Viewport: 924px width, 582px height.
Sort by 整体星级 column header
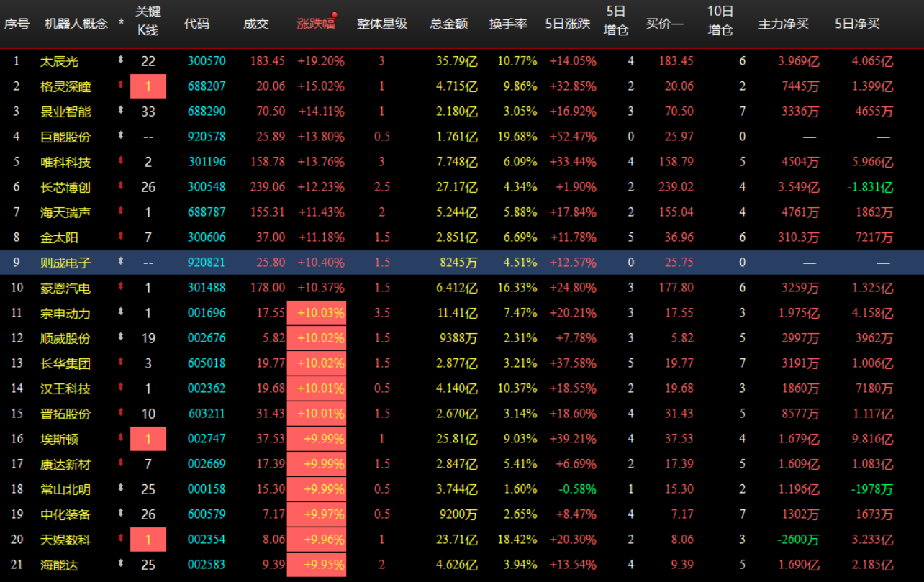(382, 24)
